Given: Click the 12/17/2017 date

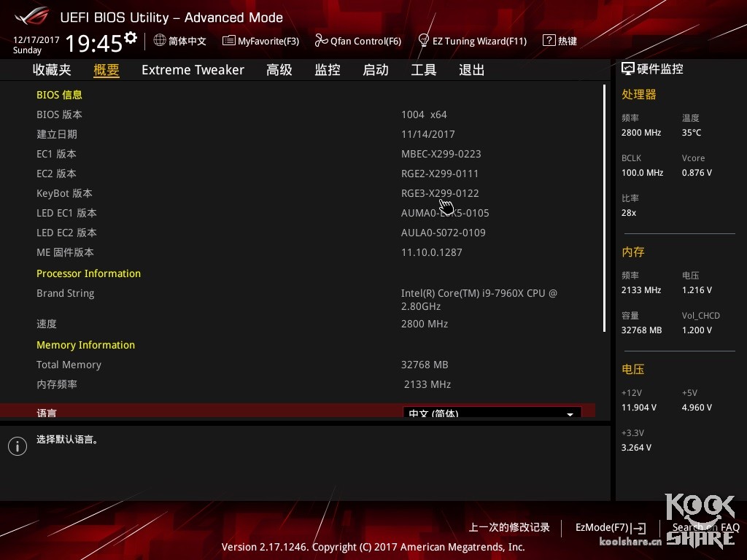Looking at the screenshot, I should (36, 40).
